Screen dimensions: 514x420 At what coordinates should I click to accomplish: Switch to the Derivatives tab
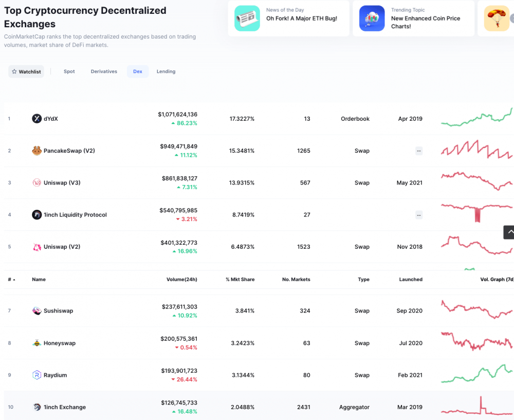click(104, 71)
